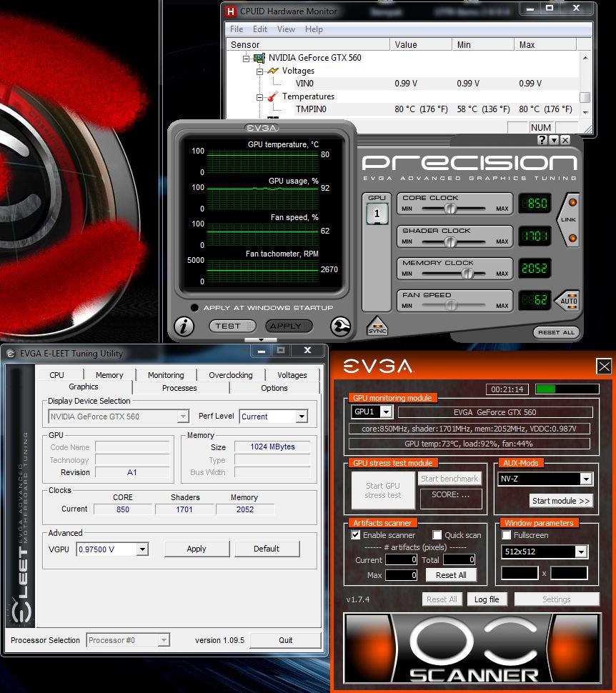Click the Default button in E-LEET
The width and height of the screenshot is (616, 693).
(x=267, y=549)
